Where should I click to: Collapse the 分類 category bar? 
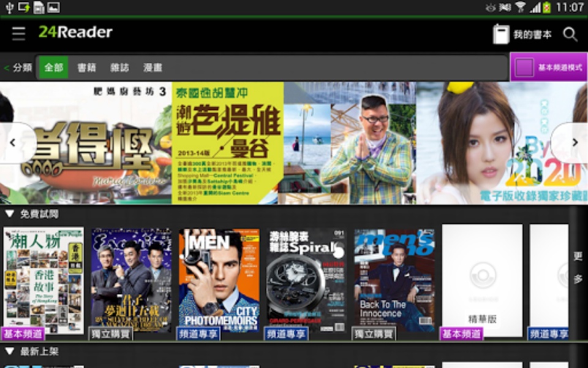(x=18, y=67)
